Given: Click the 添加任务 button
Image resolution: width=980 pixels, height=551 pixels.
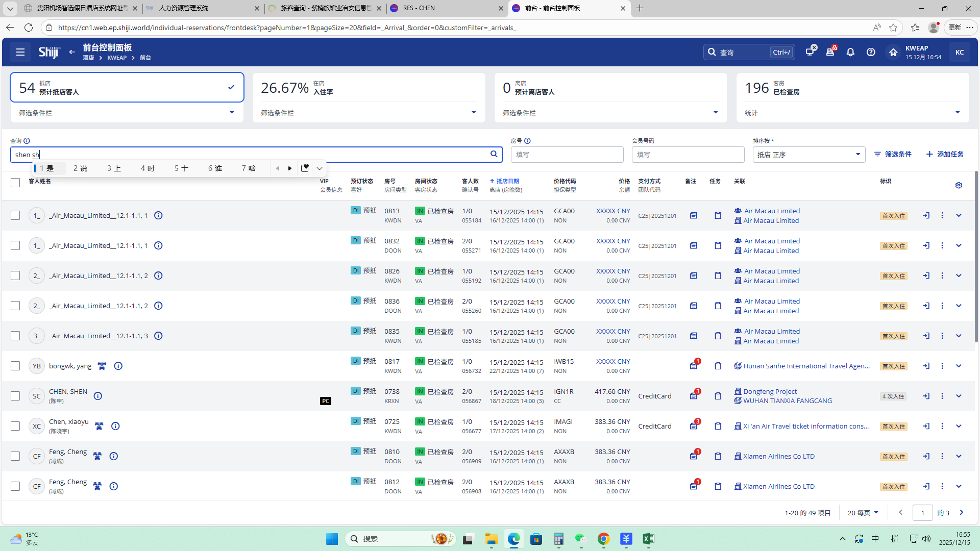Looking at the screenshot, I should pyautogui.click(x=945, y=154).
